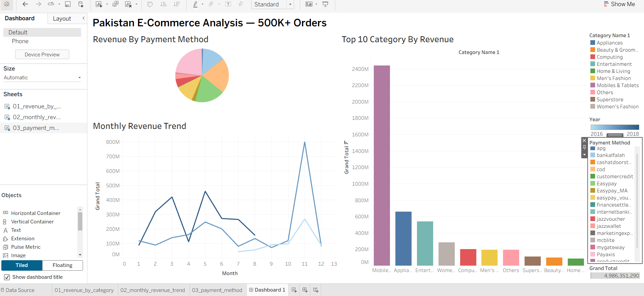644x296 pixels.
Task: Switch to the Layout tab
Action: (x=62, y=19)
